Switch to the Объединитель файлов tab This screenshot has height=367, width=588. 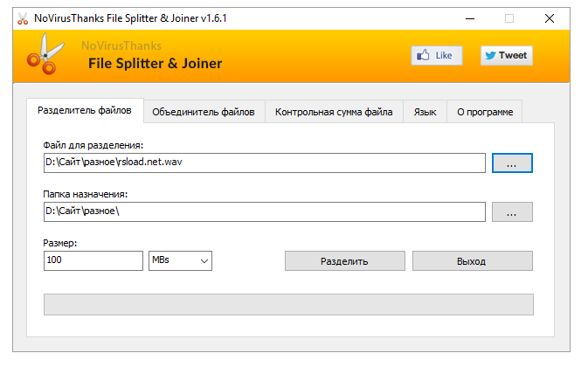point(203,112)
